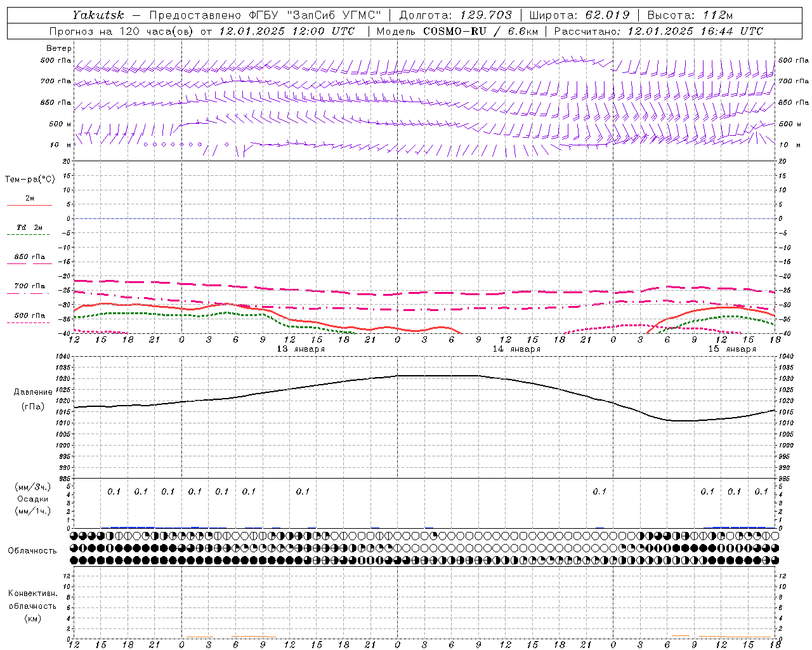Click the Конвективн. облачность panel label

[x=32, y=606]
